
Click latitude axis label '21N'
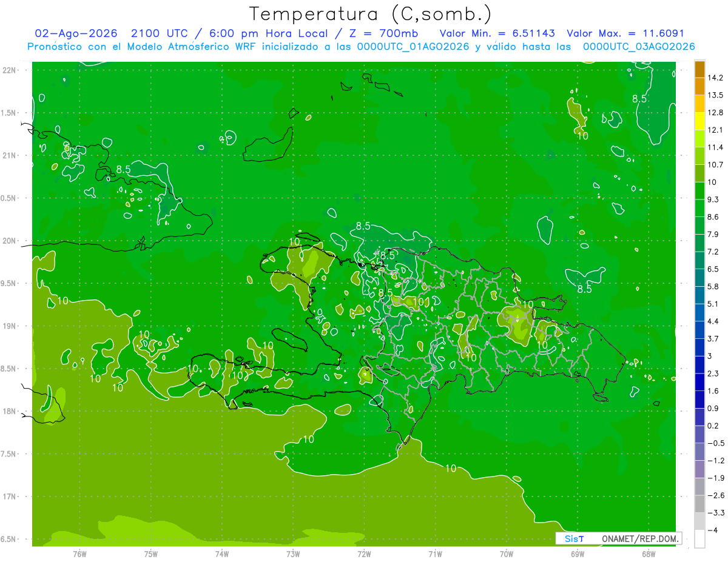tap(9, 155)
